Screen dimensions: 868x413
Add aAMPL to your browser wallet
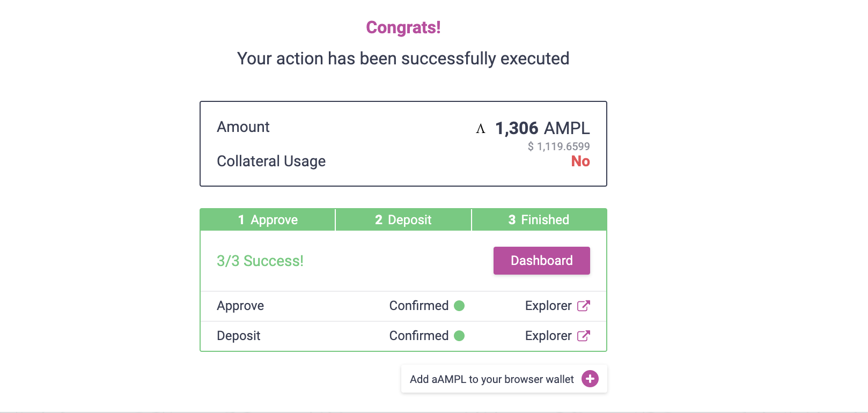coord(491,379)
